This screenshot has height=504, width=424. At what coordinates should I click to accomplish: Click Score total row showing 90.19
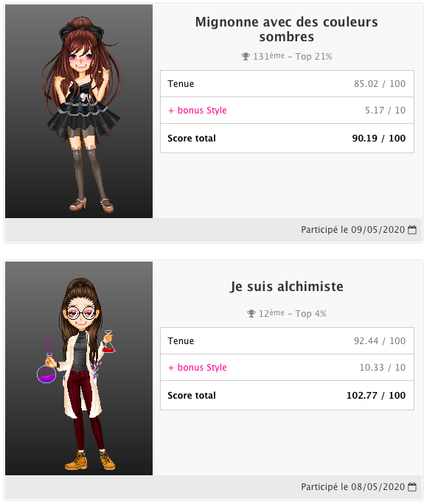pos(287,139)
